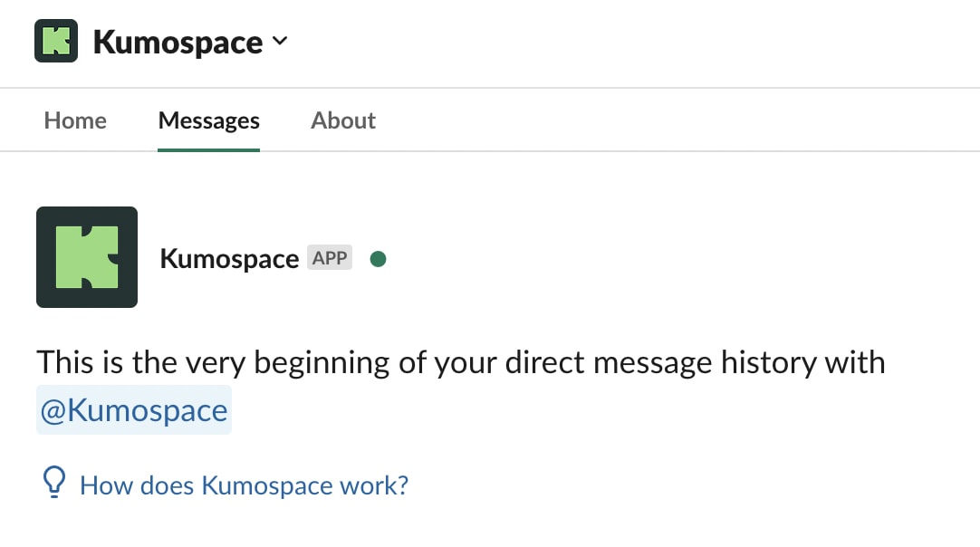Click the APP badge next to Kumospace
The width and height of the screenshot is (980, 547).
(330, 257)
